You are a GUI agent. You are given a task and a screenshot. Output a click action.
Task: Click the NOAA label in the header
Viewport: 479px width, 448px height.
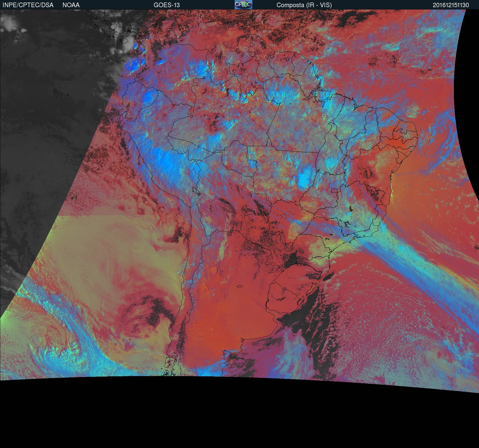point(71,5)
